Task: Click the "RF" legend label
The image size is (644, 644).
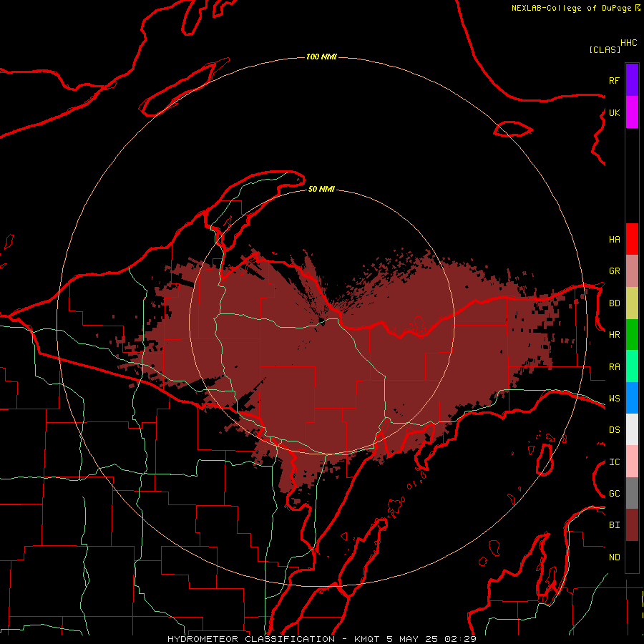Action: coord(614,80)
